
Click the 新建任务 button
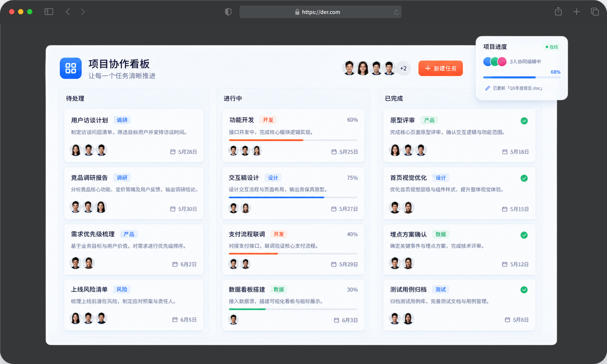click(x=441, y=68)
